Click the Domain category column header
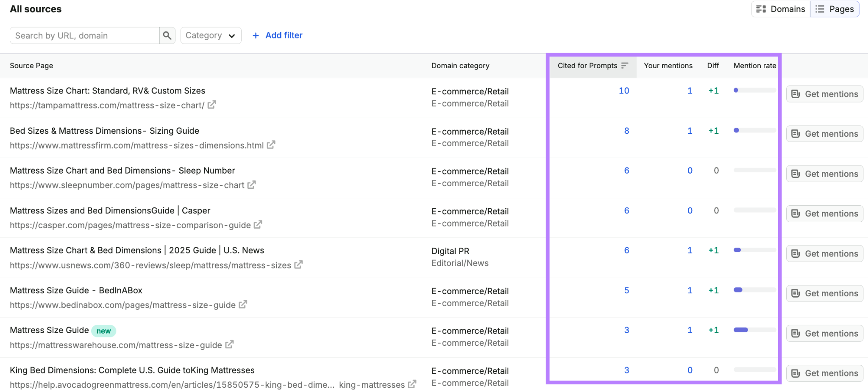Image resolution: width=868 pixels, height=392 pixels. [460, 66]
